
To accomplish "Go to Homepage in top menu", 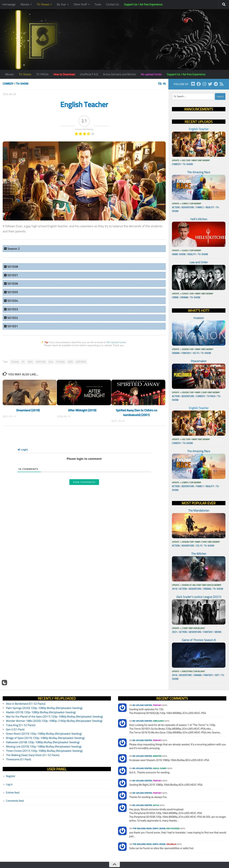I will (9, 4).
